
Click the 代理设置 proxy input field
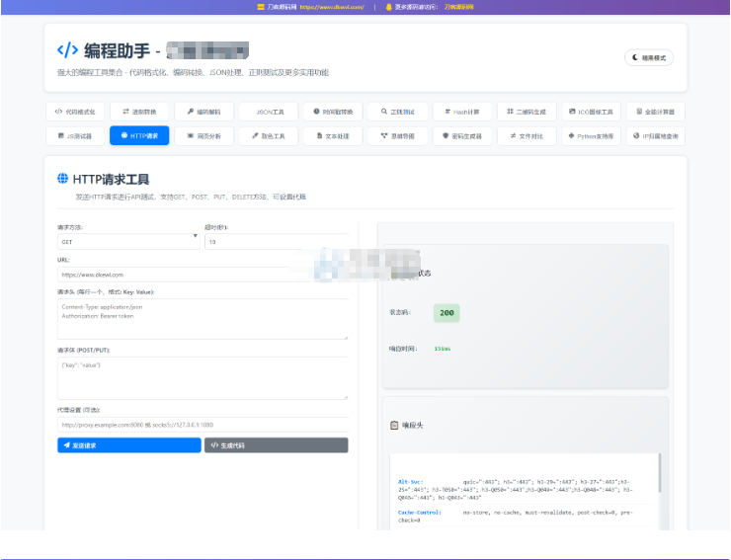(x=203, y=425)
